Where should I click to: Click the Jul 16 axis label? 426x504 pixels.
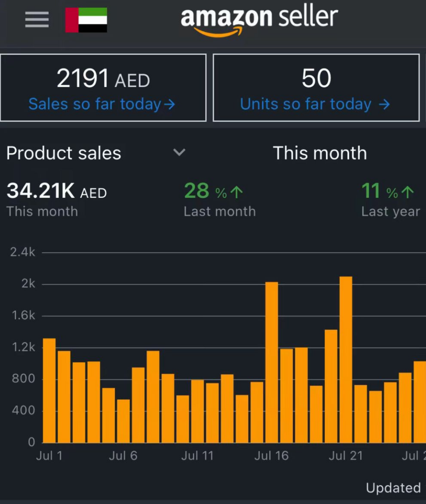pyautogui.click(x=271, y=456)
